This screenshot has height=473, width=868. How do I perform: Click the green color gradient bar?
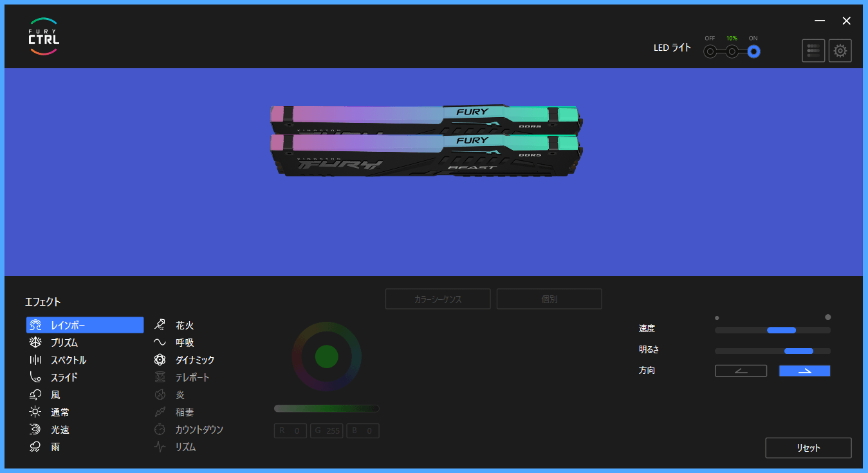(326, 408)
